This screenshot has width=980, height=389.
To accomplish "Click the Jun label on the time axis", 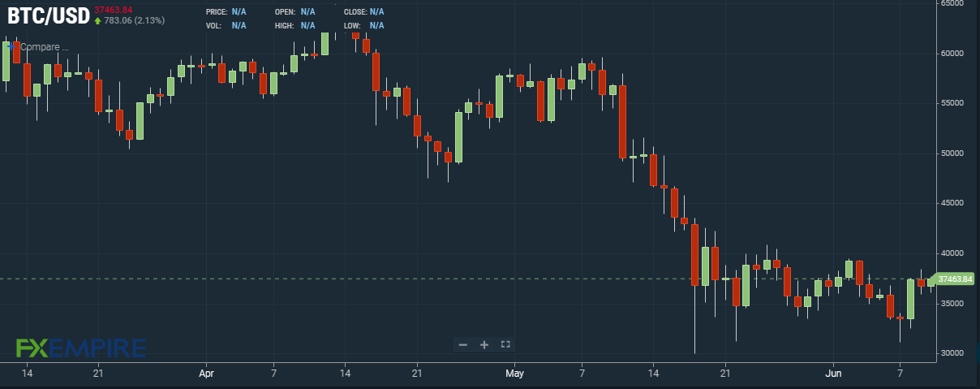I will coord(832,374).
